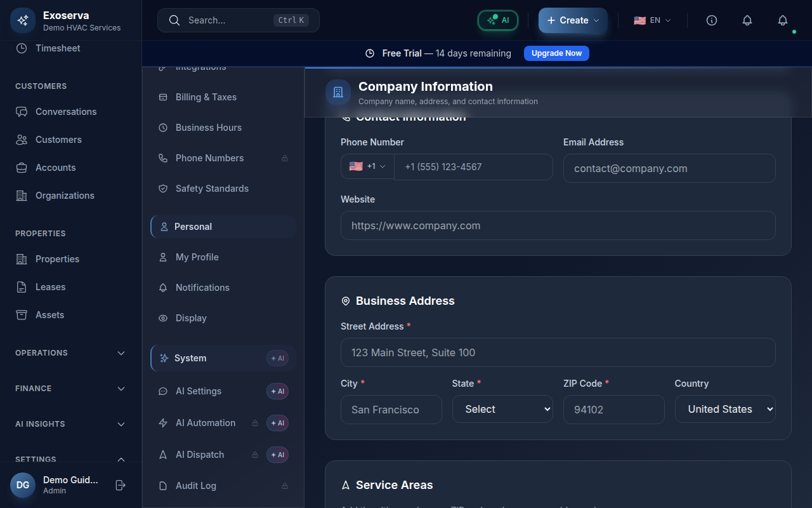Open Display settings menu item
This screenshot has height=508, width=812.
point(191,318)
